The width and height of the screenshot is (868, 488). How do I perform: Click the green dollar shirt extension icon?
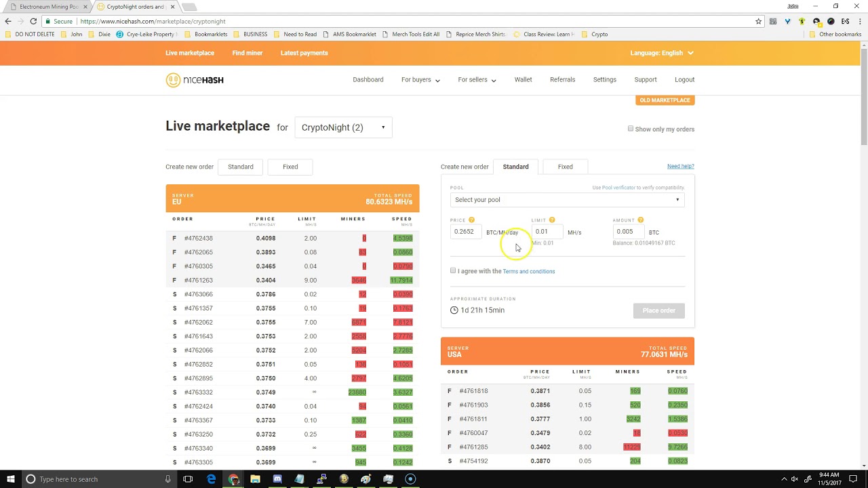802,21
